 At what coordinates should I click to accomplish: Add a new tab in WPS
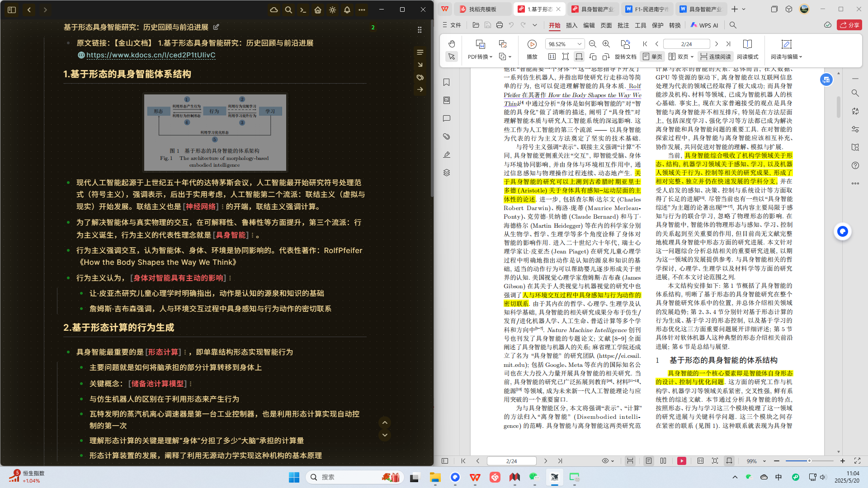[735, 9]
